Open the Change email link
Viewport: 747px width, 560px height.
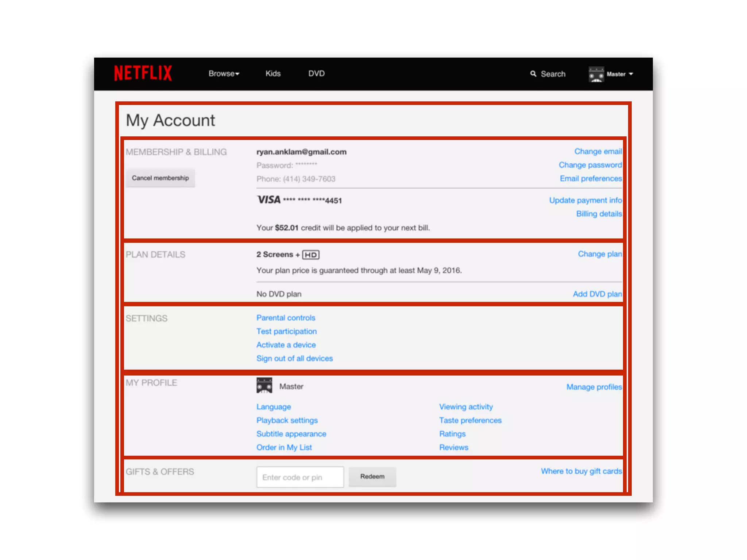click(598, 152)
